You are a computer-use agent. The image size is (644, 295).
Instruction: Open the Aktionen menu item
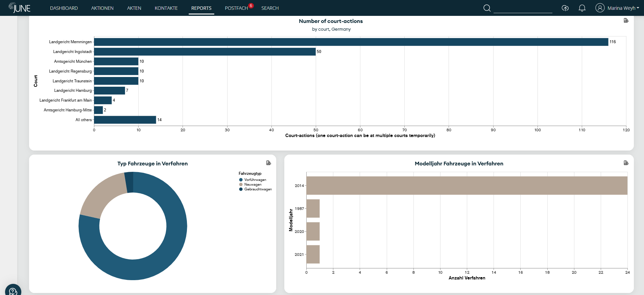click(x=102, y=8)
